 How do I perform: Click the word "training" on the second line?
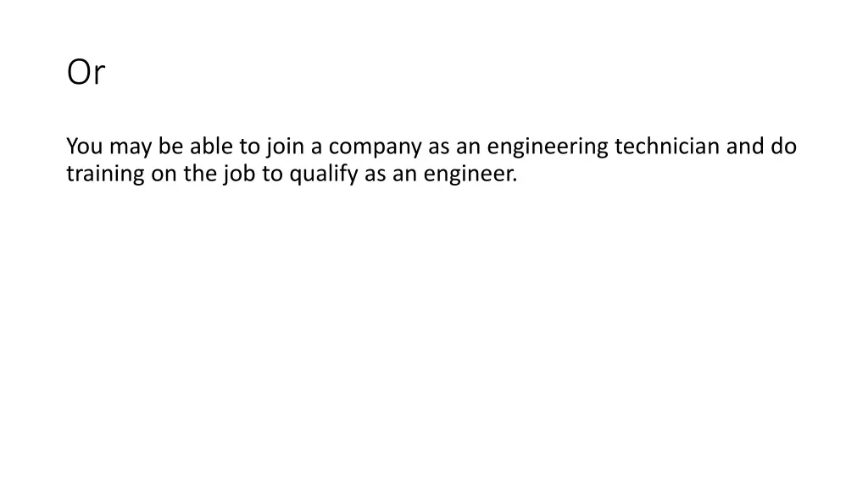tap(105, 175)
